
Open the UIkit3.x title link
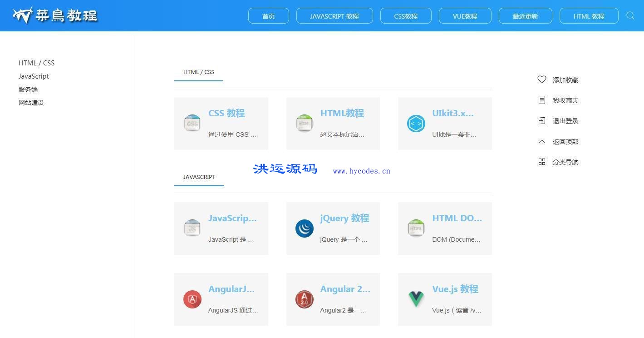(x=453, y=113)
